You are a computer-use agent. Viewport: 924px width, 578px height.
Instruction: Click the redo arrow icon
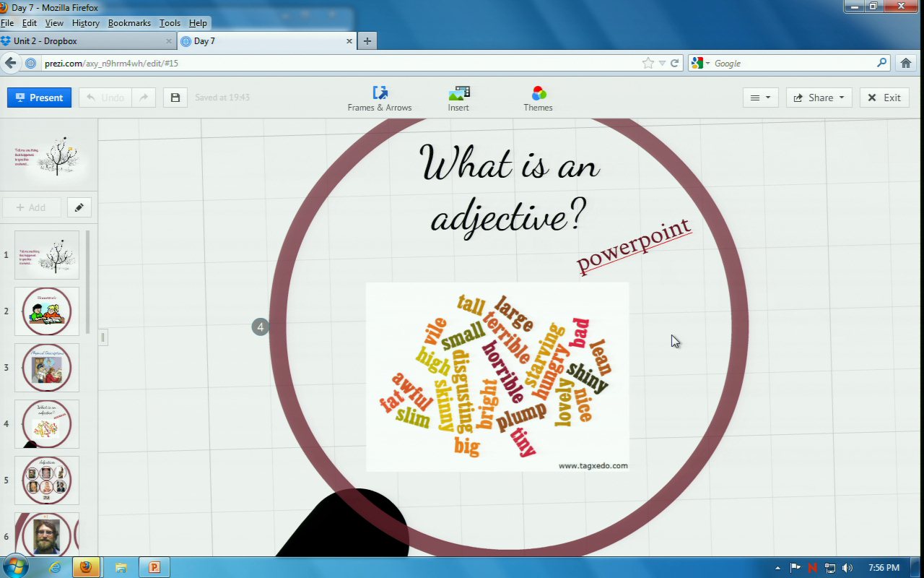[144, 98]
